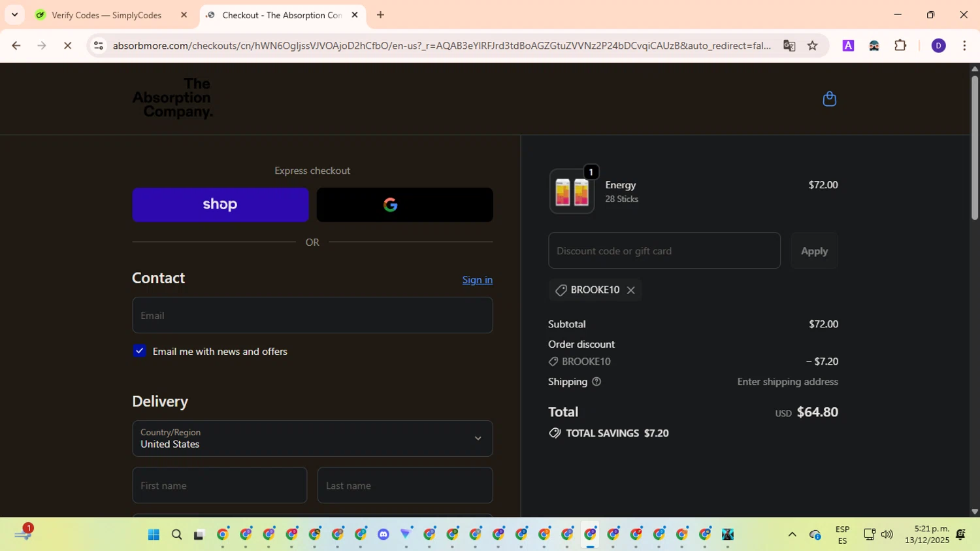The width and height of the screenshot is (980, 551).
Task: Close the Verify Codes — SimplyCodes tab
Action: point(184,15)
